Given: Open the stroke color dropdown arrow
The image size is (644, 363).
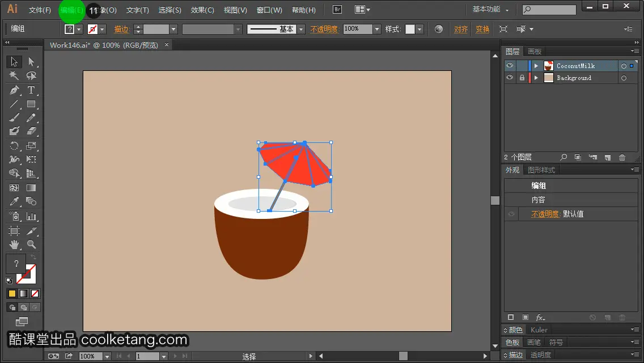Looking at the screenshot, I should pos(102,29).
